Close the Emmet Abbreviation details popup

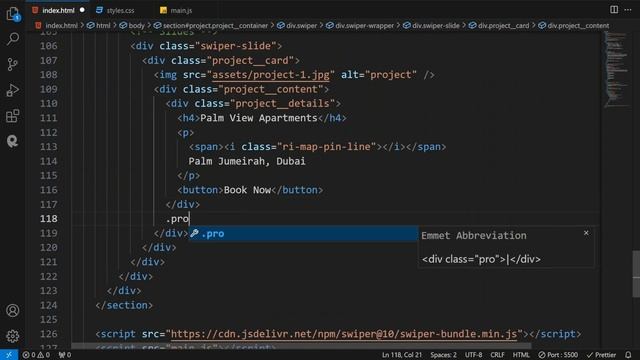[x=586, y=233]
